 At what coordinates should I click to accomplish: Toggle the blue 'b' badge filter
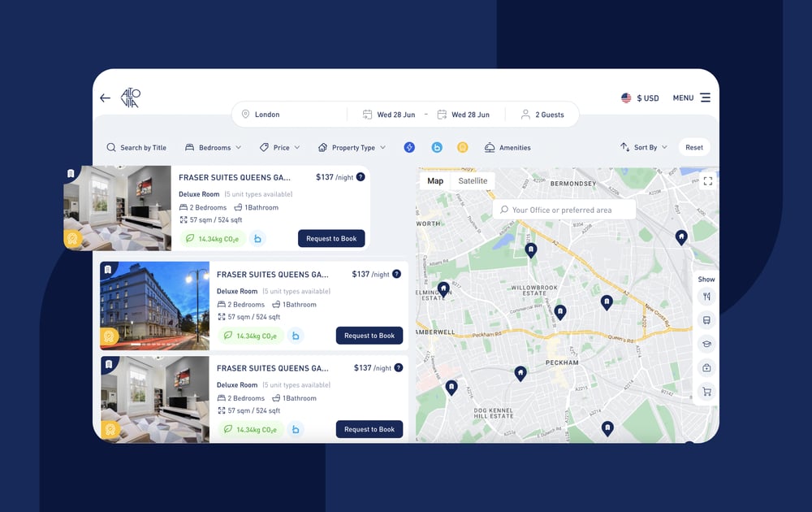pyautogui.click(x=436, y=147)
